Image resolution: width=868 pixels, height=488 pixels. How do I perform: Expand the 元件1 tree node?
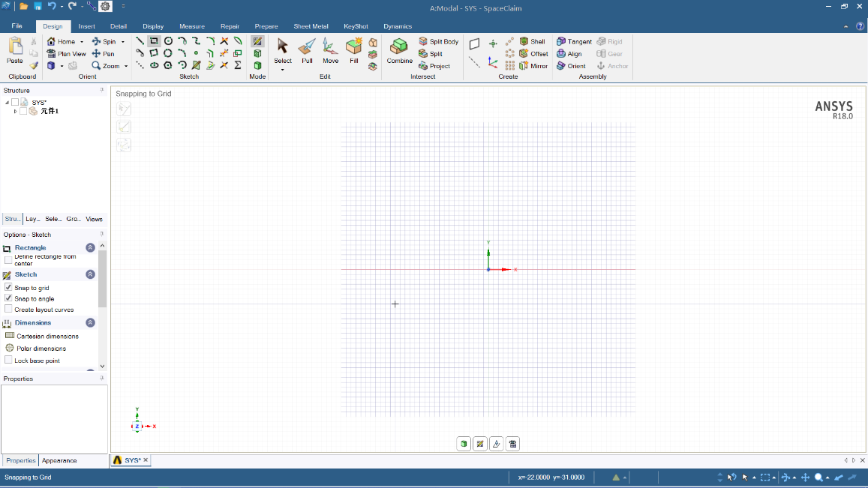click(15, 111)
